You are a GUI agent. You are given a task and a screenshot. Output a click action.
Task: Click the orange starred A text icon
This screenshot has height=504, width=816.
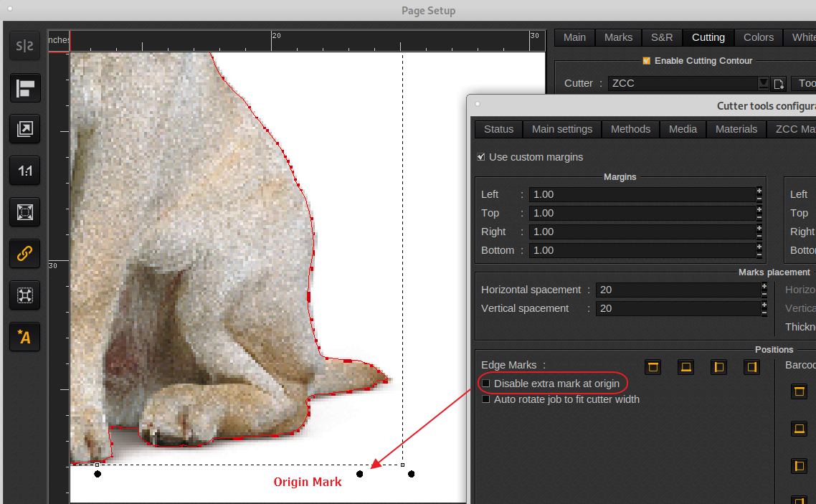click(x=24, y=336)
